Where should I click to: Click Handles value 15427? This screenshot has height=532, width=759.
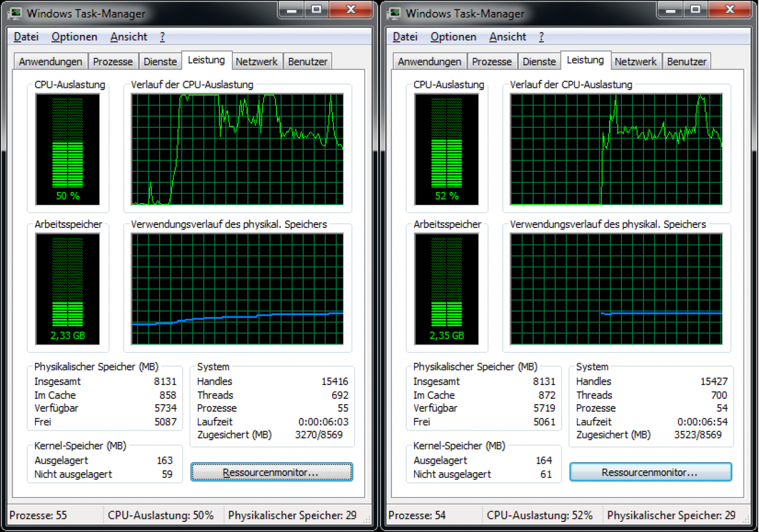[713, 382]
